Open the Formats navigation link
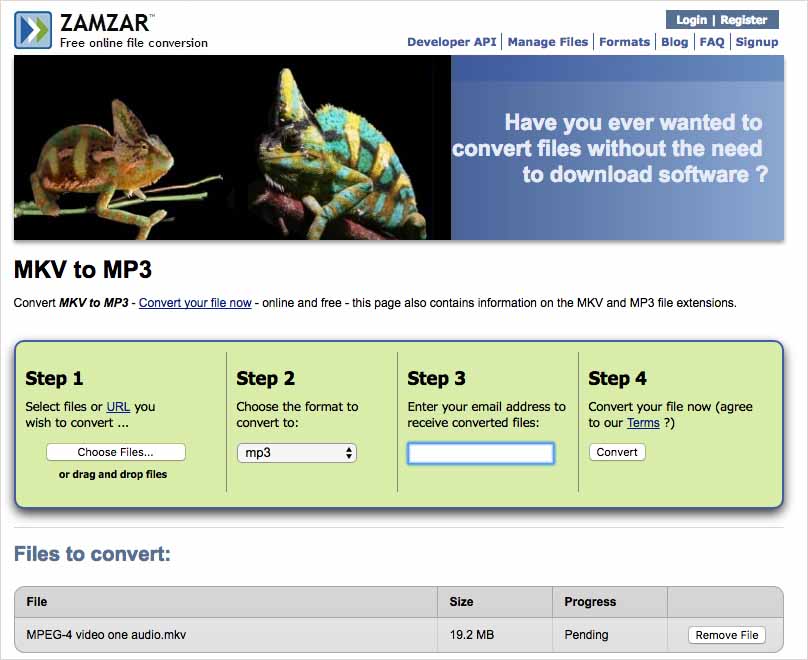This screenshot has width=808, height=660. pos(625,42)
